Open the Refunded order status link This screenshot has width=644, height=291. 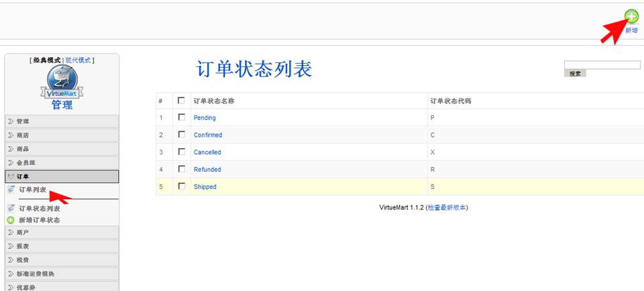(x=207, y=170)
